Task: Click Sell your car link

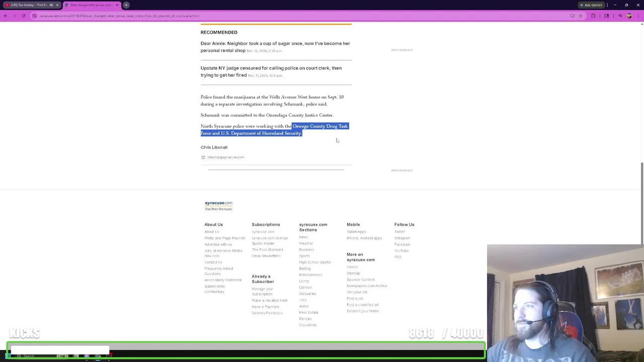Action: (x=357, y=292)
